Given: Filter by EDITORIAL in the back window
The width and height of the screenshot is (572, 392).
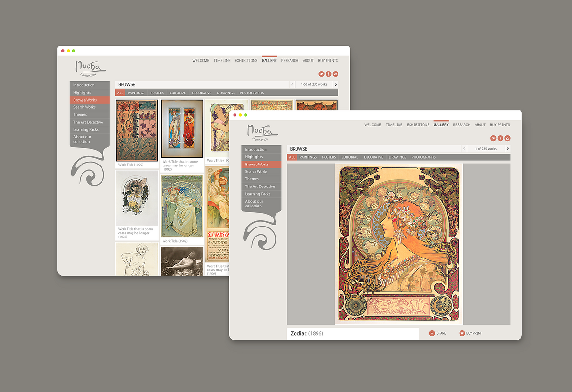Looking at the screenshot, I should (178, 93).
